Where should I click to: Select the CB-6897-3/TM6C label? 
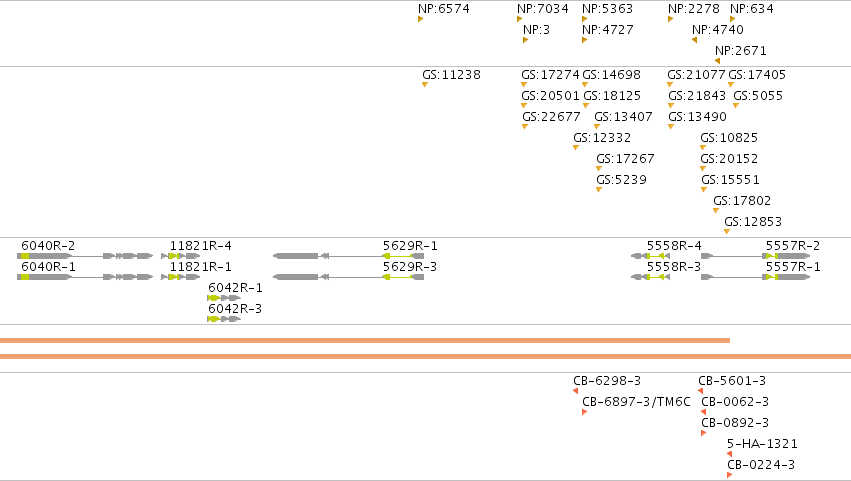click(636, 402)
